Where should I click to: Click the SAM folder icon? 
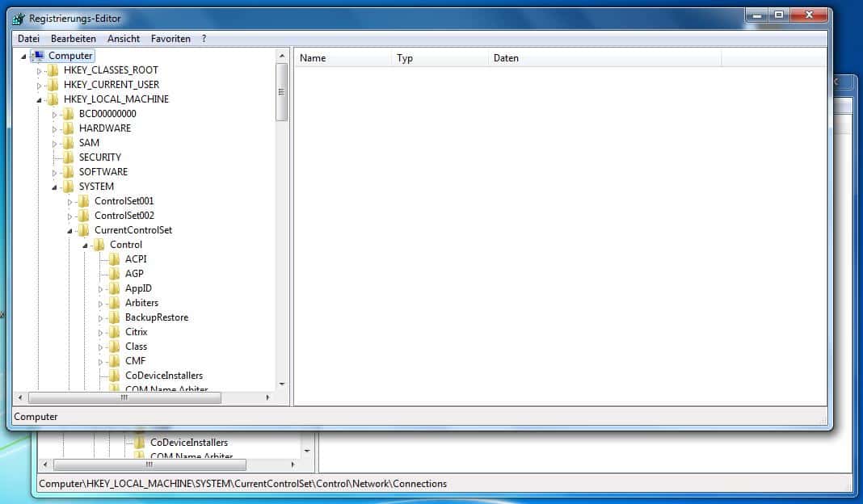(x=68, y=143)
